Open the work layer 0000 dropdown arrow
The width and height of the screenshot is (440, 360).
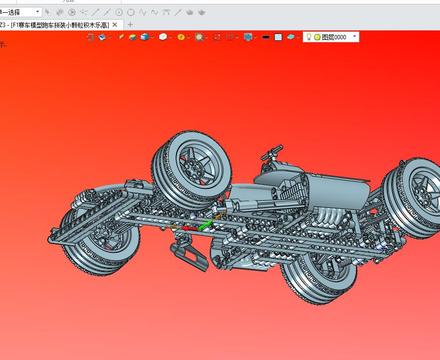coord(355,37)
